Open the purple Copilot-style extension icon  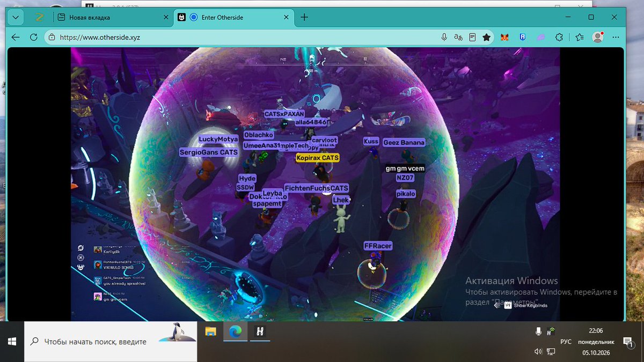coord(541,38)
